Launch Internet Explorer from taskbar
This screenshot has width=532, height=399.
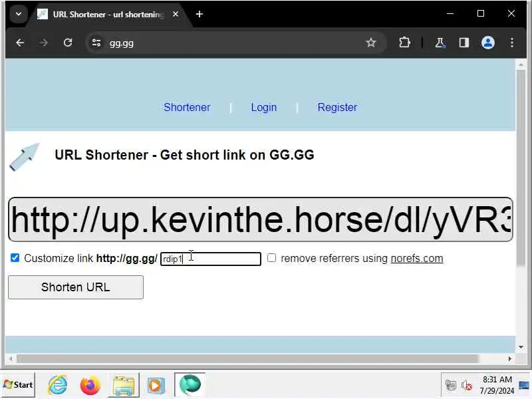point(58,385)
